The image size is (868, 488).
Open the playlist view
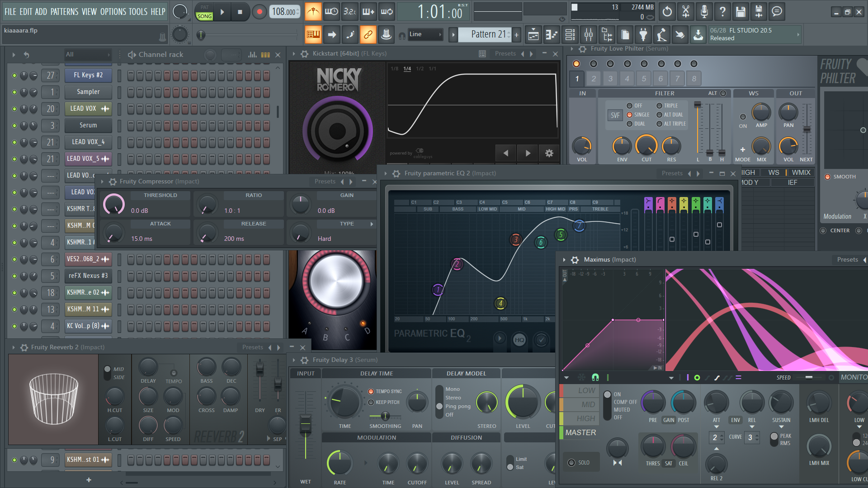533,35
